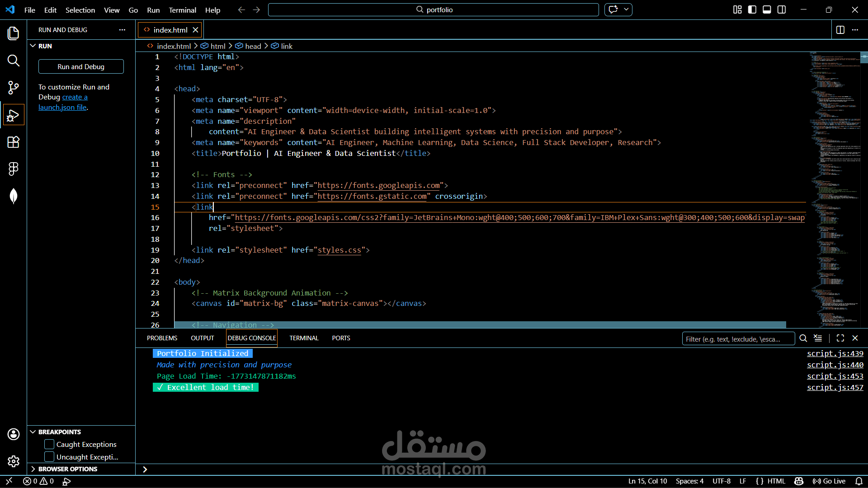This screenshot has height=488, width=868.
Task: Click the Run and Debug button
Action: point(81,66)
